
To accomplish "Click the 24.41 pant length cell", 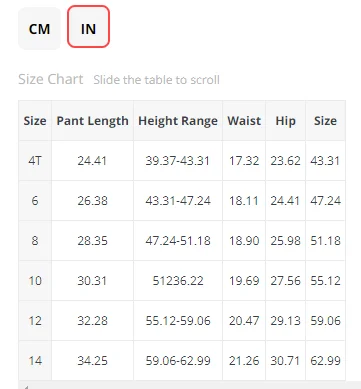I will coord(92,161).
